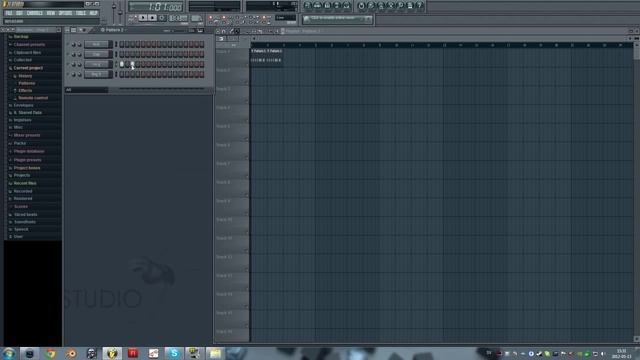Click the undo shortcut icon
This screenshot has height=360, width=640.
pos(361,6)
